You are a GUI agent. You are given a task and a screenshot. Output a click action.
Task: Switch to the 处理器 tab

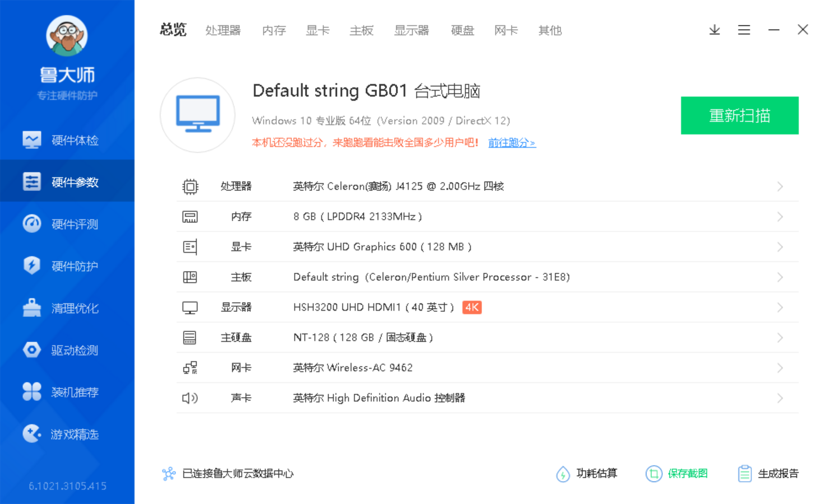pyautogui.click(x=223, y=30)
